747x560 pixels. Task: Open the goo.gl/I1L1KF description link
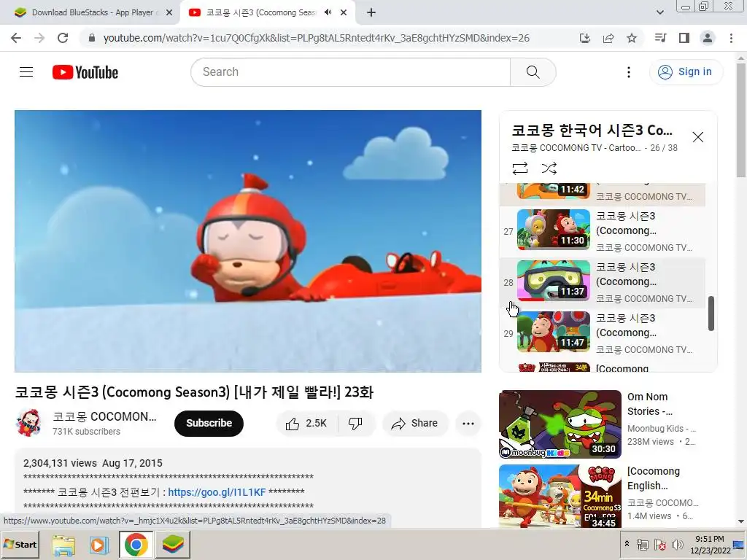pyautogui.click(x=217, y=492)
